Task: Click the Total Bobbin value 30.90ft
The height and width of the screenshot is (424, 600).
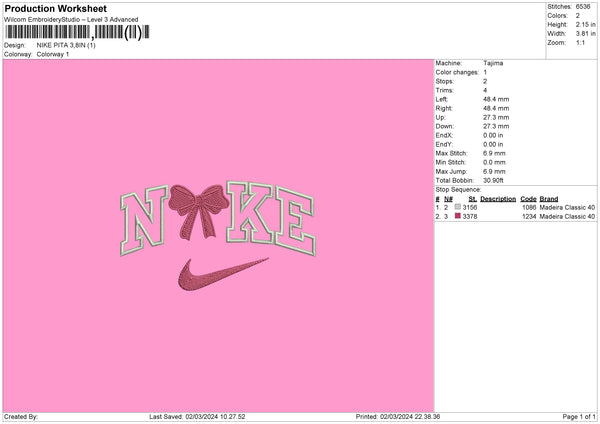Action: pos(494,178)
